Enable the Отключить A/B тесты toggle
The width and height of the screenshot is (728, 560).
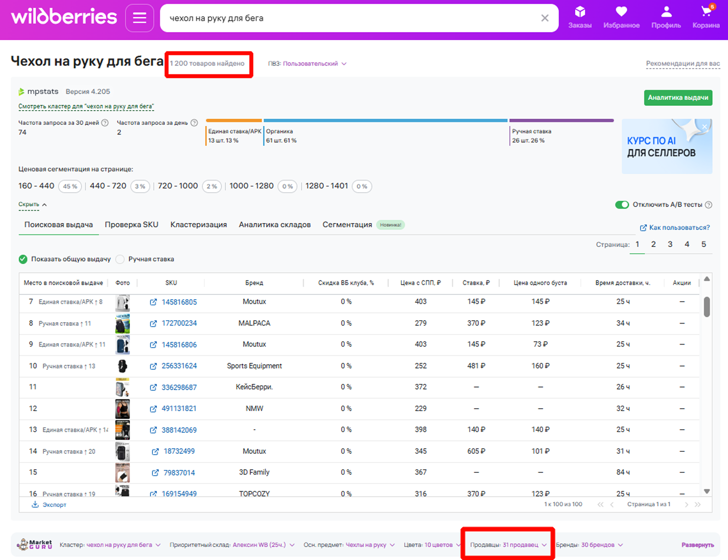click(x=622, y=204)
